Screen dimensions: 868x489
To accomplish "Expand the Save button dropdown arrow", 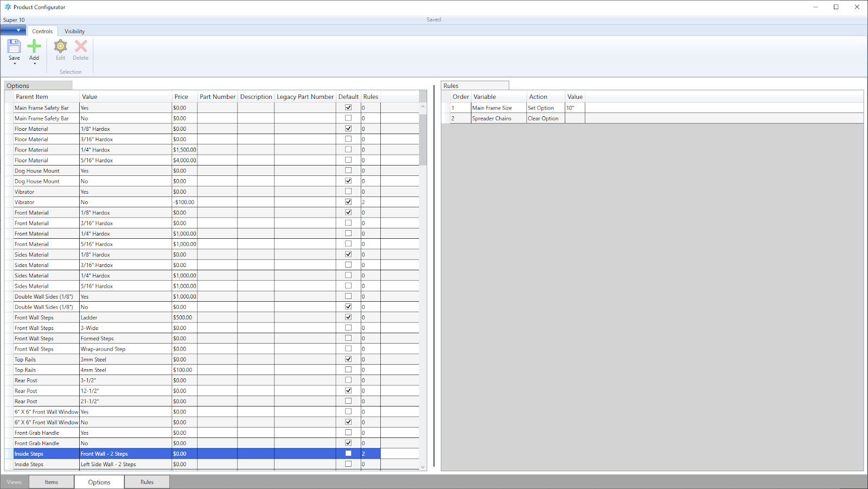I will coord(15,64).
